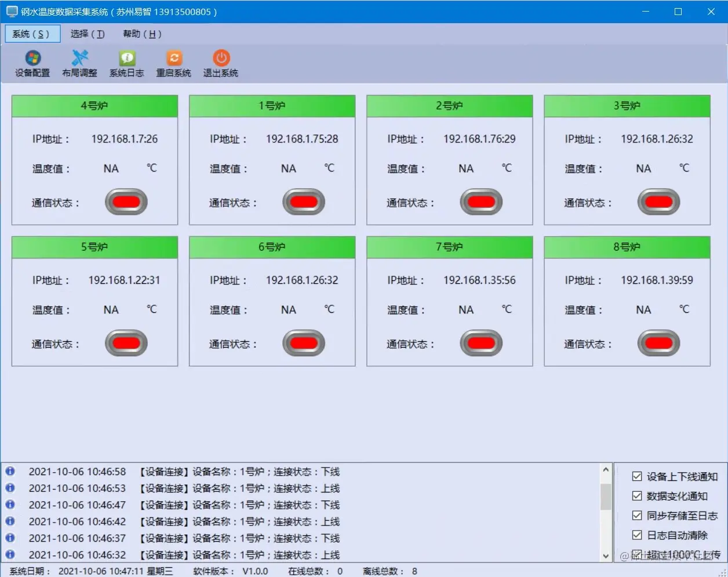Select the 6号炉 panel header
Screen dimensions: 728x577
tap(272, 247)
